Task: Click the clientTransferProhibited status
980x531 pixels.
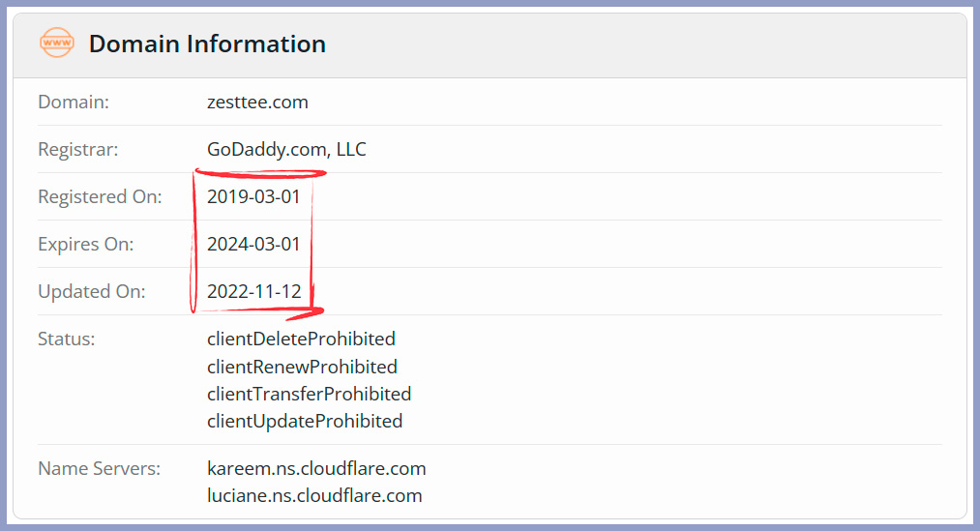Action: (x=310, y=395)
